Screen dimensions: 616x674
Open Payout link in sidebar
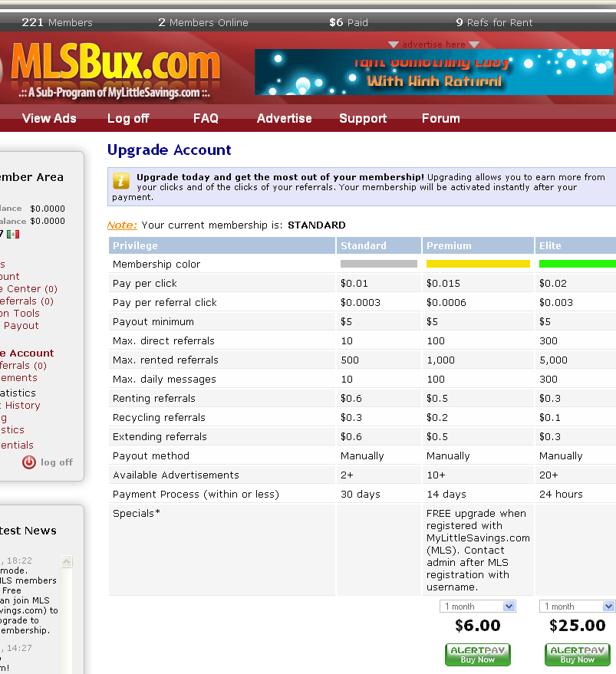21,326
